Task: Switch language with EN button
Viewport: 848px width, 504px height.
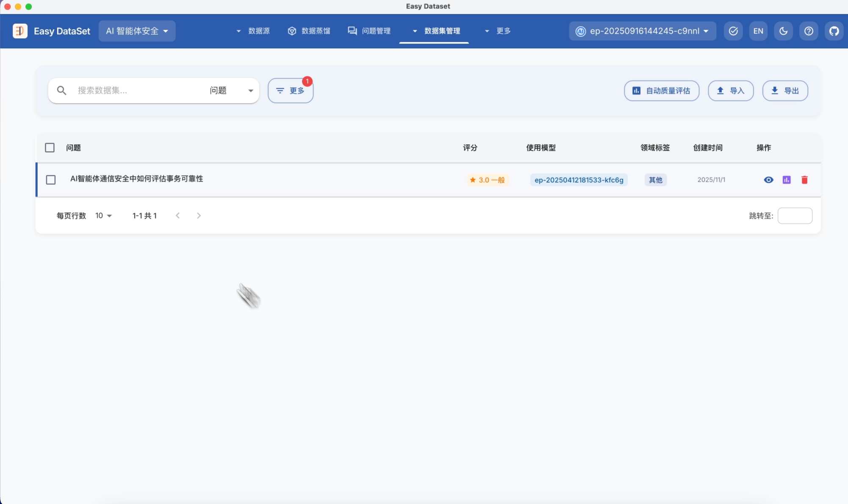Action: [758, 31]
